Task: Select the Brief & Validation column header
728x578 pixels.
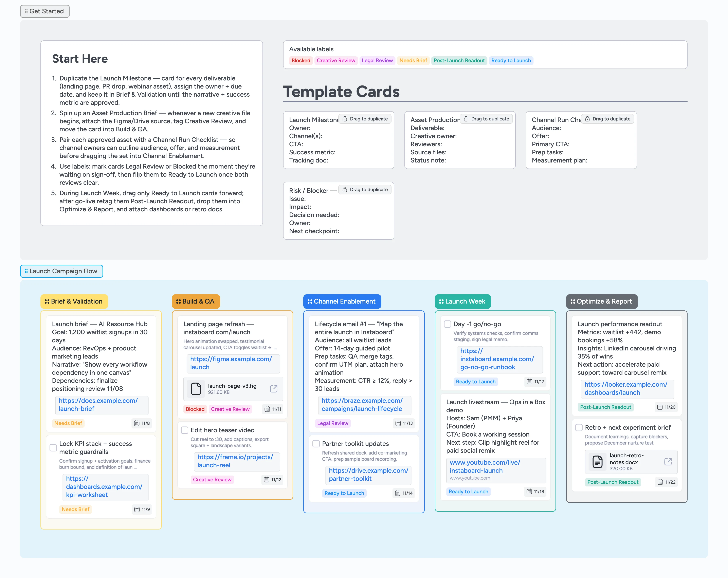Action: click(74, 301)
